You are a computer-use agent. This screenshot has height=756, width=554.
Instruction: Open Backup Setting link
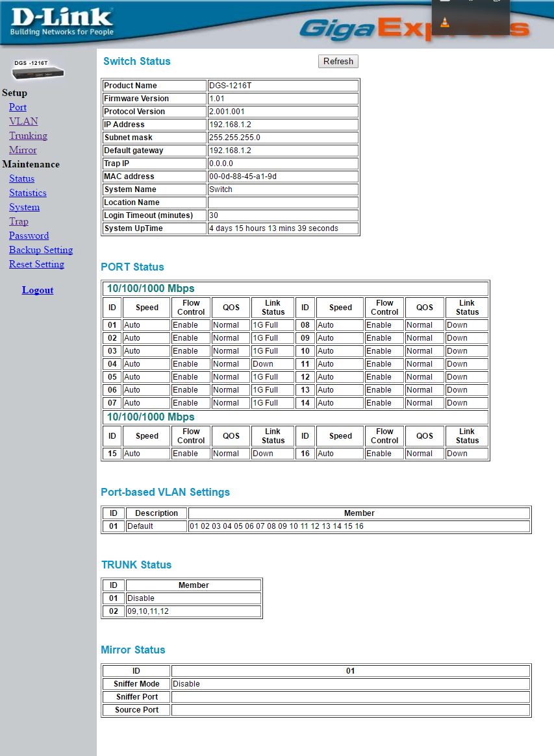tap(41, 250)
